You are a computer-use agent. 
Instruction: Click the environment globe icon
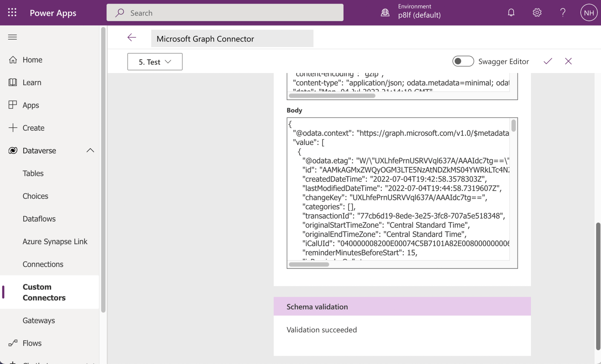click(x=385, y=13)
